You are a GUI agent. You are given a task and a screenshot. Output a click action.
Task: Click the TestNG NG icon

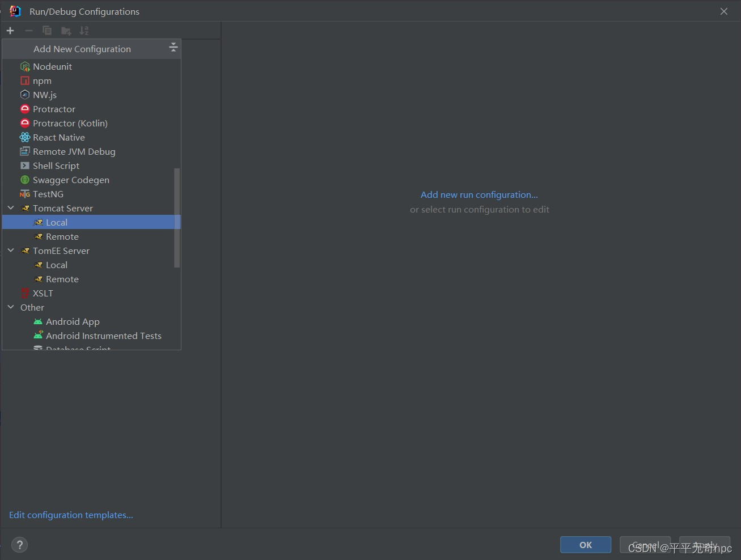click(x=25, y=194)
